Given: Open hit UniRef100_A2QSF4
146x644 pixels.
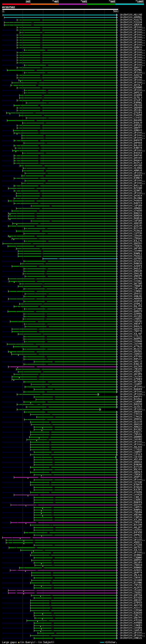Looking at the screenshot, I should pyautogui.click(x=131, y=266).
